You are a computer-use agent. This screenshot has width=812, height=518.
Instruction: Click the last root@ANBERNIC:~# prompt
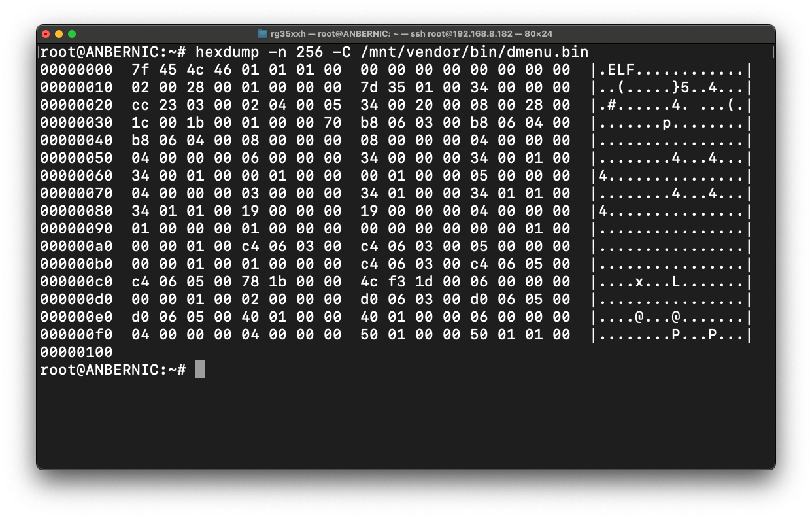click(x=113, y=370)
